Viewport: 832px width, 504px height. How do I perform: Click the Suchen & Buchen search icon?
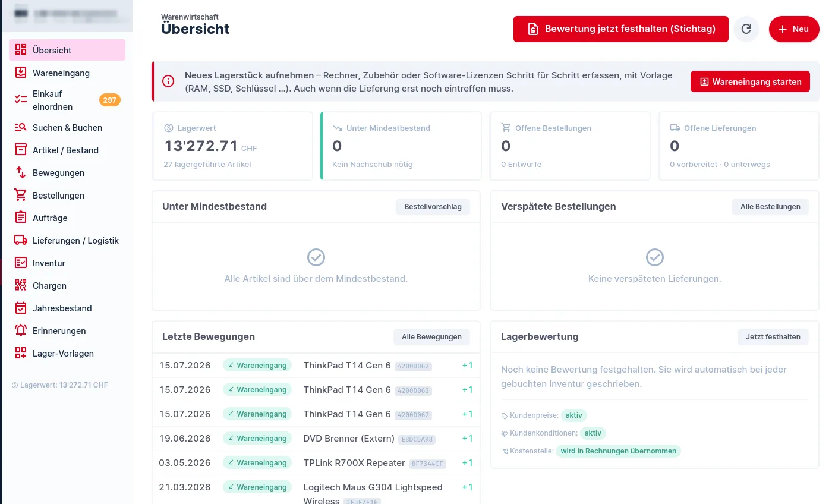[21, 127]
